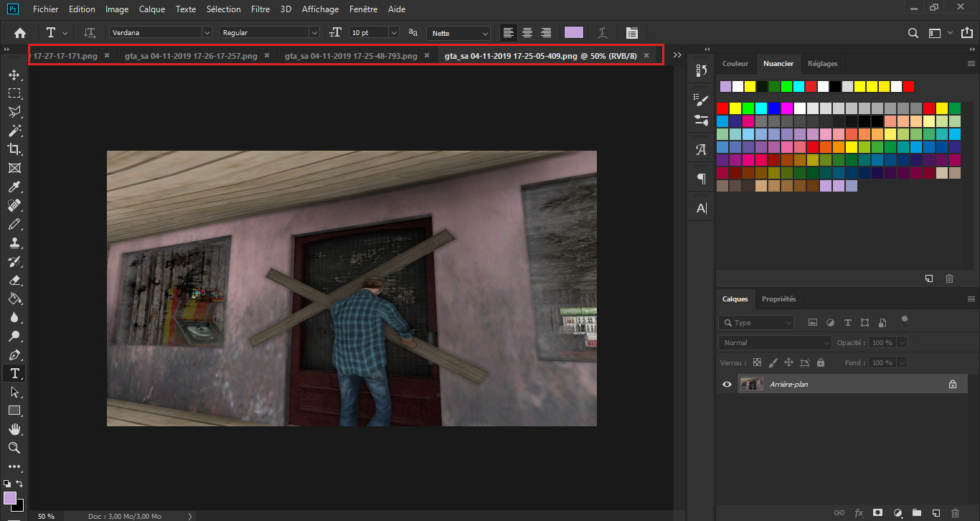The image size is (980, 521).
Task: Toggle lock transparent pixels
Action: (x=757, y=363)
